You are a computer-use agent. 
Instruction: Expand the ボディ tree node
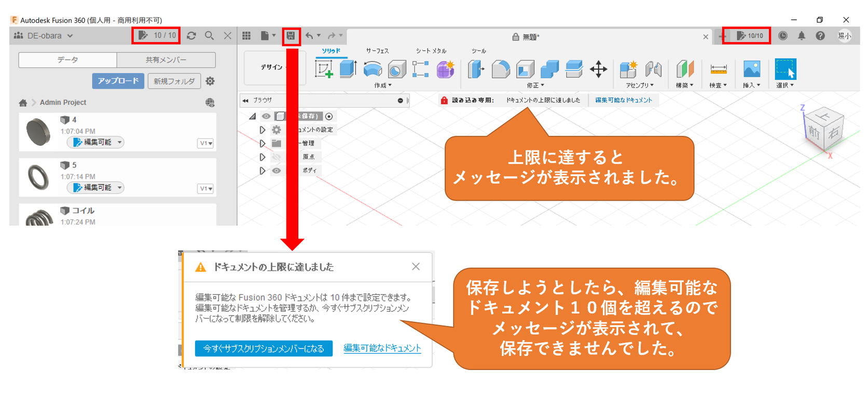click(263, 170)
